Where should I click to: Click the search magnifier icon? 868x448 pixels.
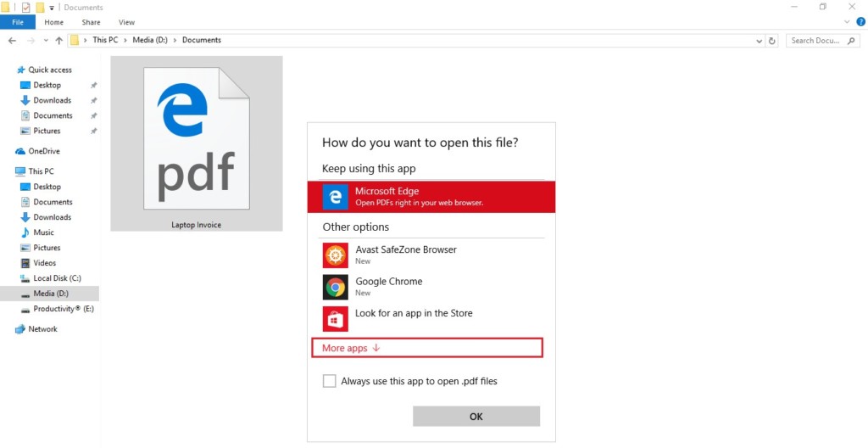(851, 41)
